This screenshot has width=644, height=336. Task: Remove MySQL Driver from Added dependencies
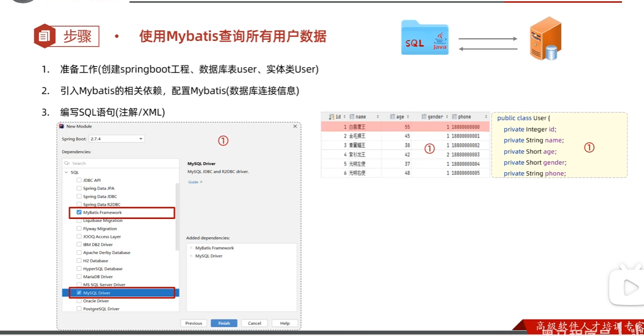click(191, 255)
